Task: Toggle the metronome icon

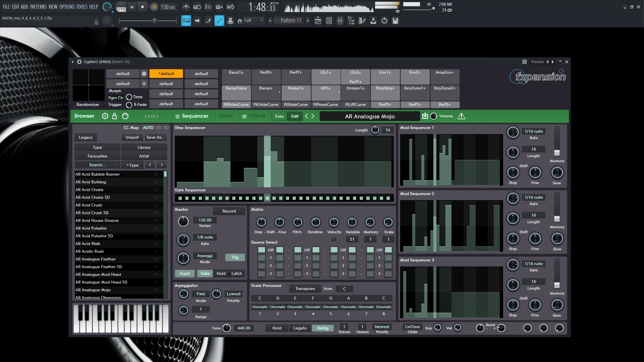Action: [x=186, y=7]
